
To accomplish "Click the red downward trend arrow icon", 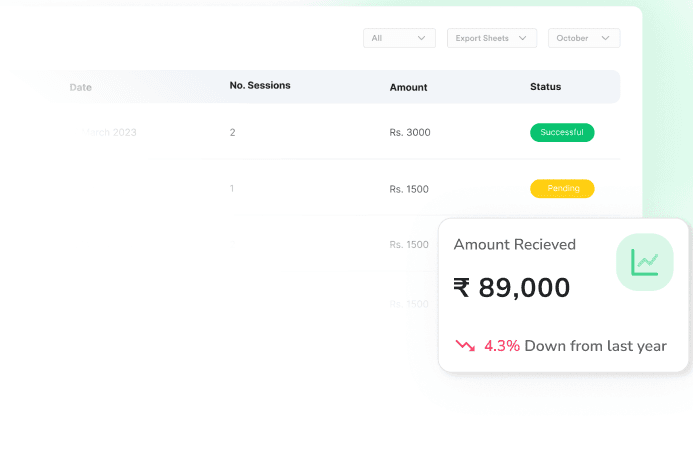I will point(465,345).
